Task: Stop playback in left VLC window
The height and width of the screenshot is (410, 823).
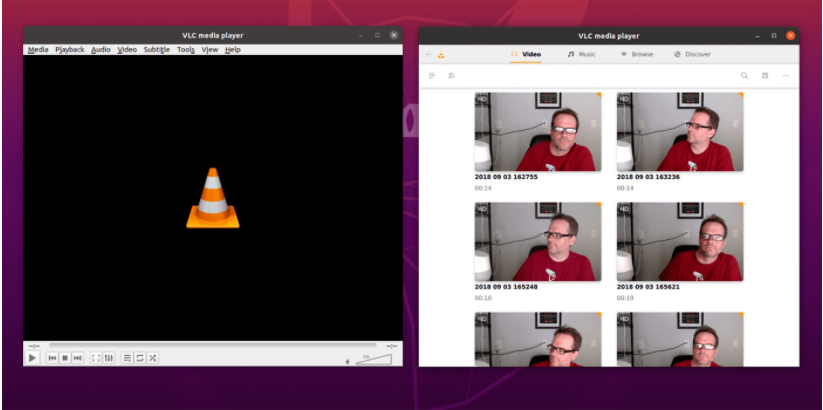Action: [65, 358]
